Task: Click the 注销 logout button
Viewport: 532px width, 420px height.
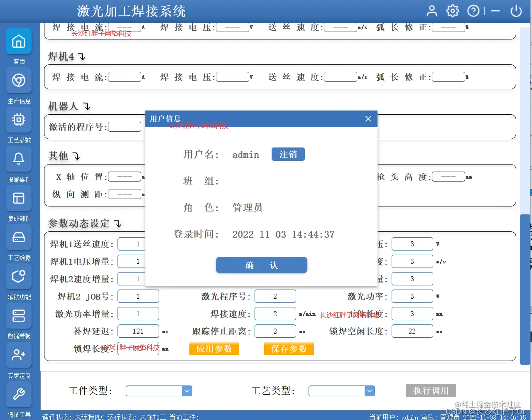Action: click(288, 154)
